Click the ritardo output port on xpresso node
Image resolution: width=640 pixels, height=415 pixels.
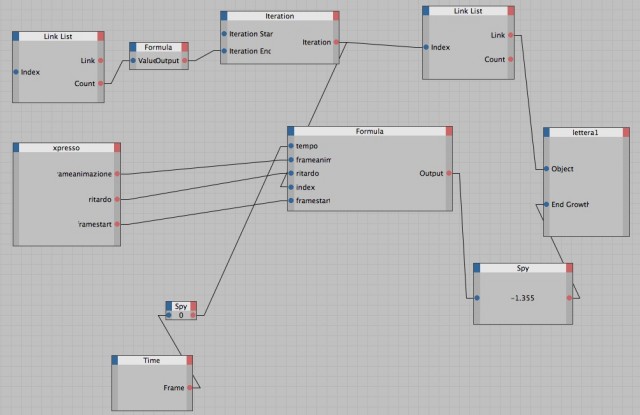pos(117,200)
